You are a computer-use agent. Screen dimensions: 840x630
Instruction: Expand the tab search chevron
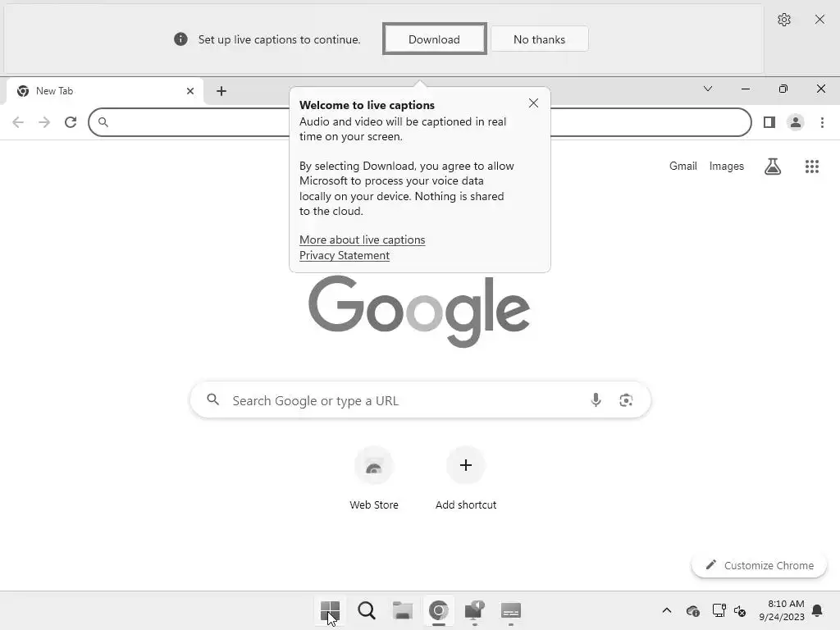coord(708,89)
